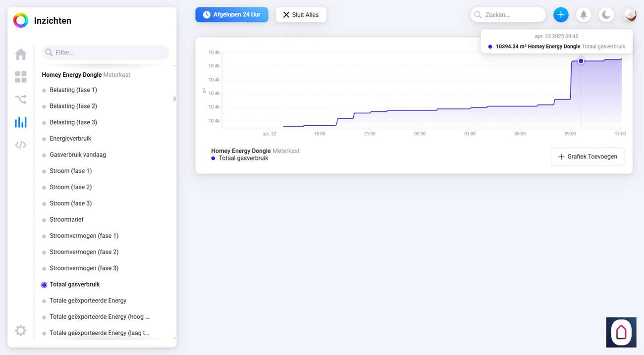The height and width of the screenshot is (355, 644).
Task: Open the user profile avatar
Action: [630, 15]
